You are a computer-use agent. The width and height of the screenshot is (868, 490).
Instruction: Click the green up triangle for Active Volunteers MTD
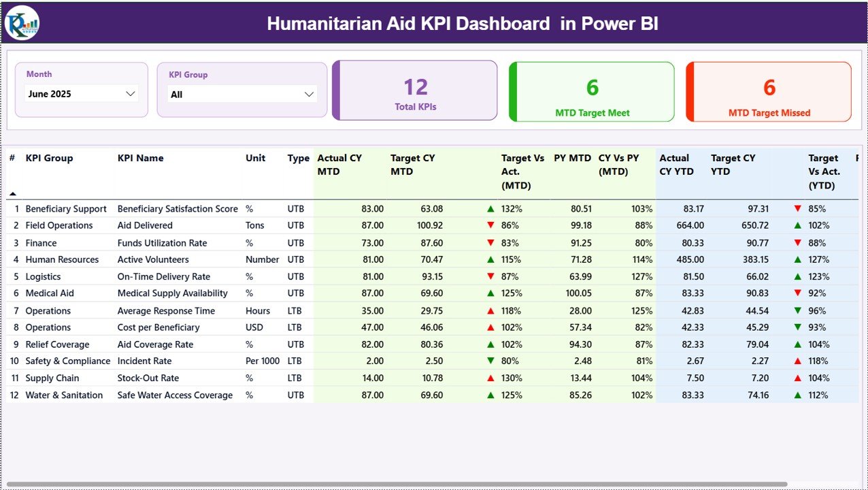(x=490, y=259)
